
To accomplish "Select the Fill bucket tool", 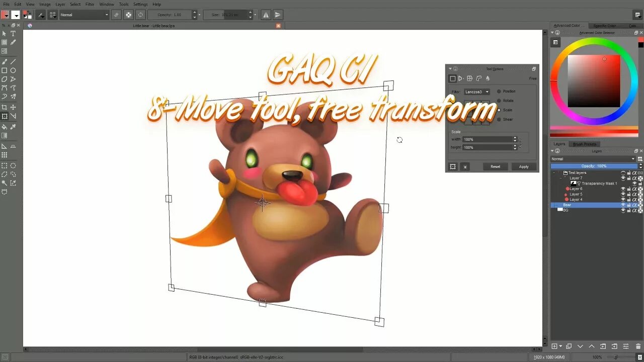I will click(x=5, y=127).
